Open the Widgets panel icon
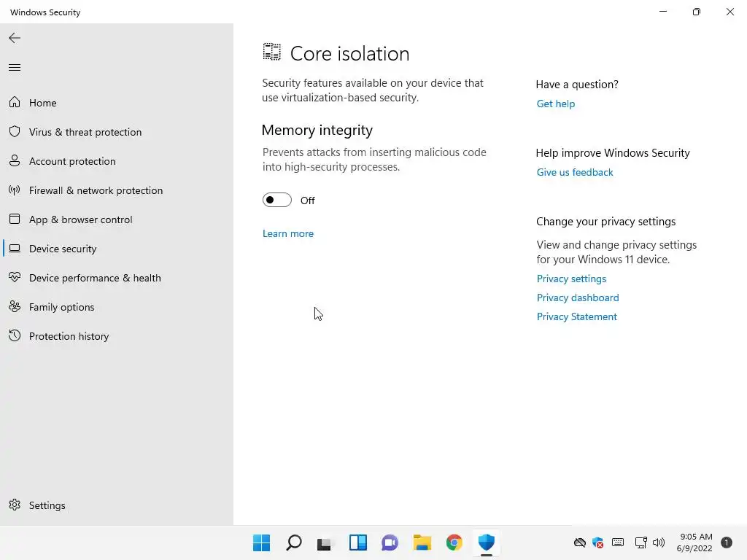Viewport: 747px width, 560px height. point(357,542)
